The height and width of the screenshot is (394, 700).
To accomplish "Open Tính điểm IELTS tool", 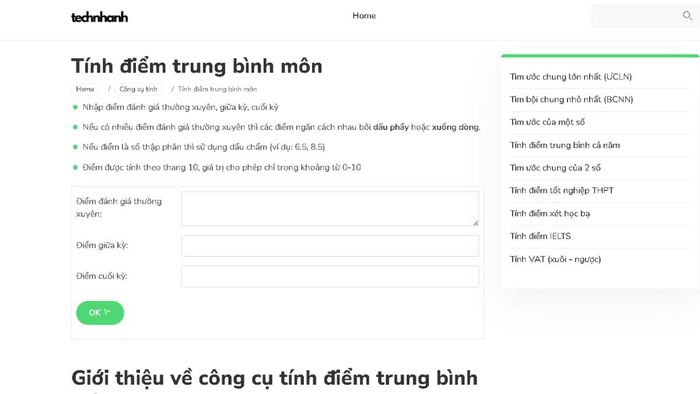I will click(x=540, y=236).
